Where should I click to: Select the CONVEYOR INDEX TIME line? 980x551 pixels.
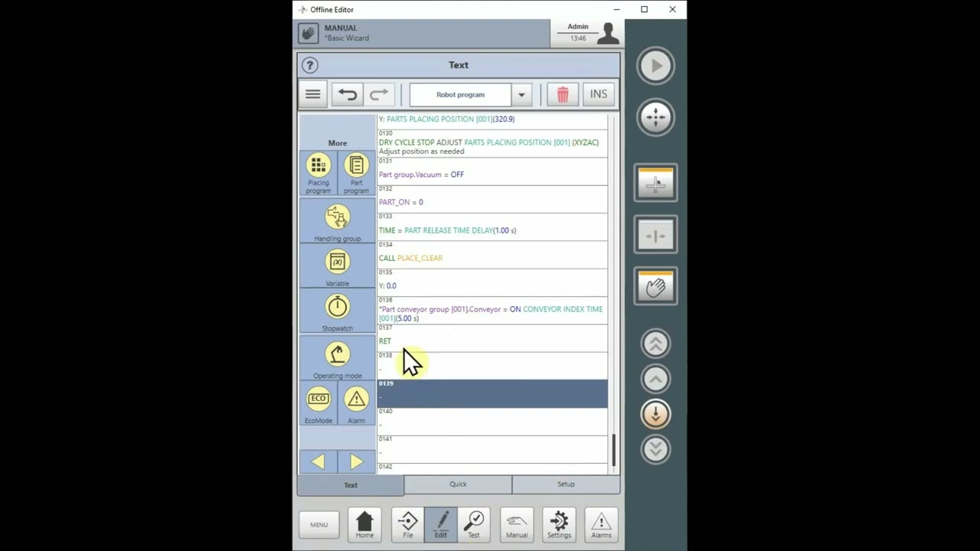click(x=492, y=310)
